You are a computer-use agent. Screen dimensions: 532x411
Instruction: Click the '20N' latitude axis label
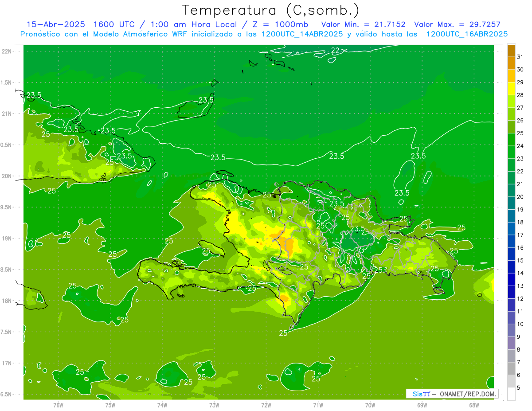7,176
